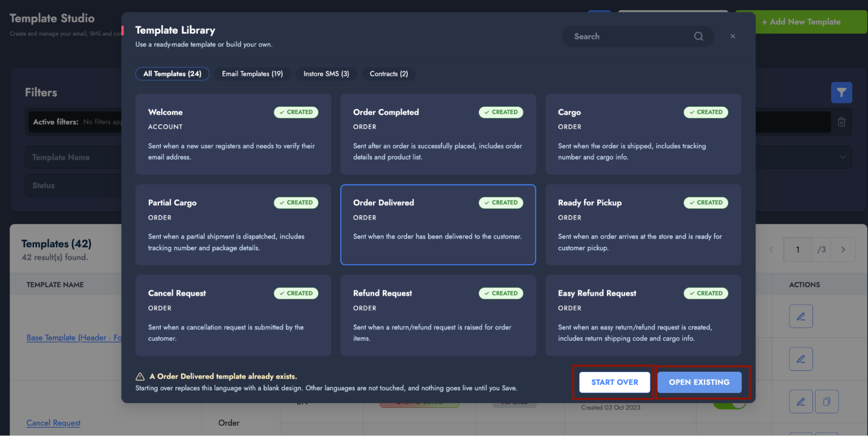868x436 pixels.
Task: Select the Order Completed template card
Action: [x=438, y=134]
